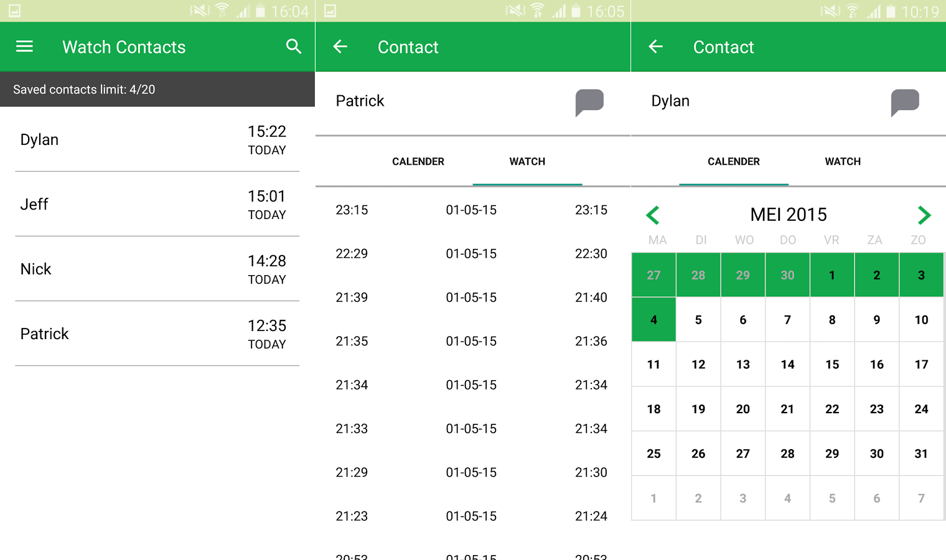Choose day 12 in the calendar
This screenshot has width=946, height=560.
(x=698, y=365)
